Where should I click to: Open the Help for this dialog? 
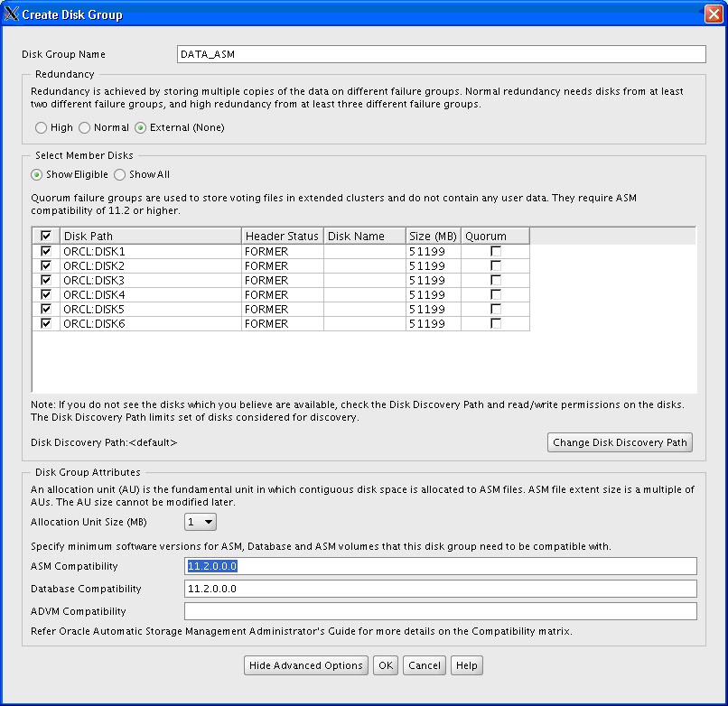466,665
